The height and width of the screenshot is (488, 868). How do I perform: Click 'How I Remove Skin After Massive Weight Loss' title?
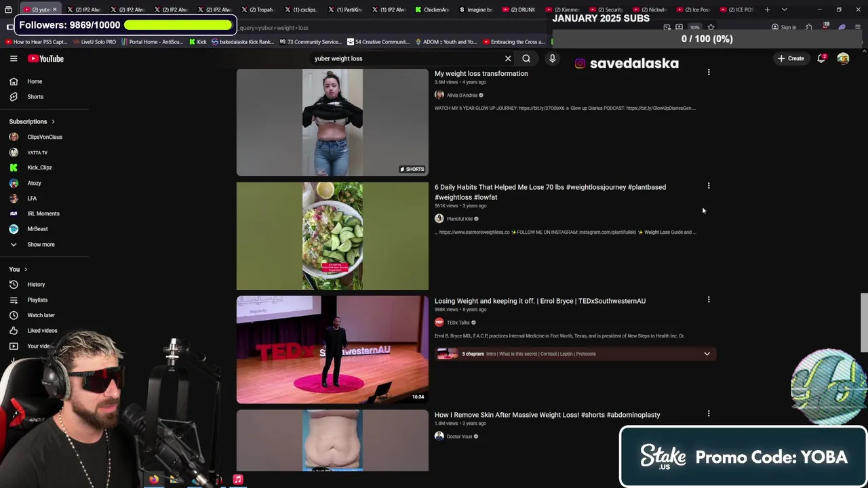547,415
